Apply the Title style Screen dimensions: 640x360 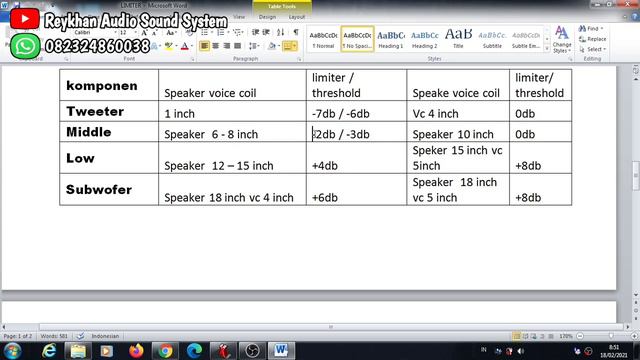click(458, 40)
